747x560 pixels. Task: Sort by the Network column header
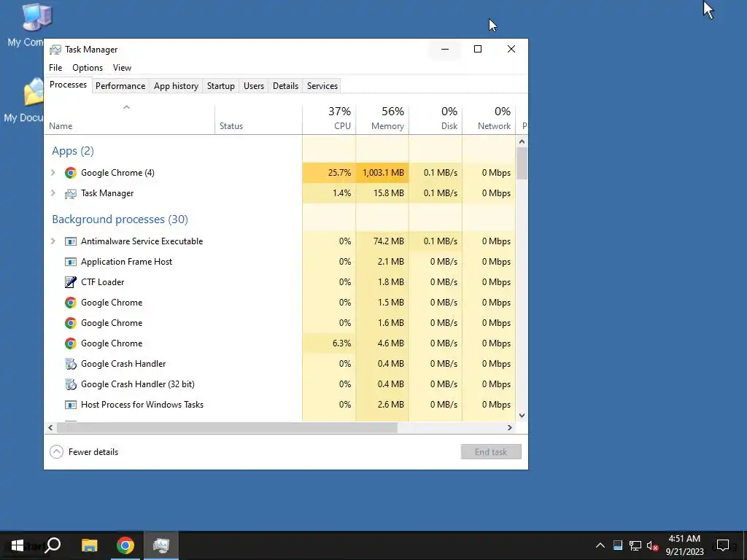(x=489, y=119)
